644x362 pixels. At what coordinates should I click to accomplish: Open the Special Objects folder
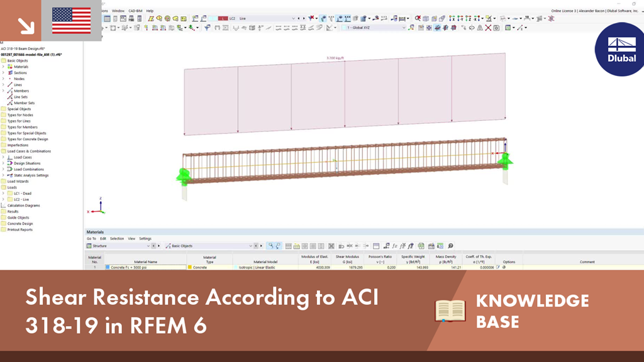point(19,109)
